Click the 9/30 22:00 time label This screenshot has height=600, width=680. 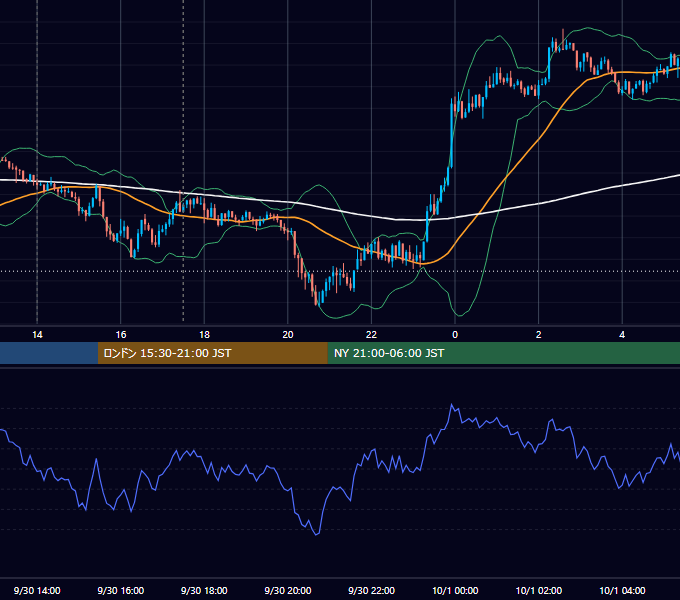point(371,590)
